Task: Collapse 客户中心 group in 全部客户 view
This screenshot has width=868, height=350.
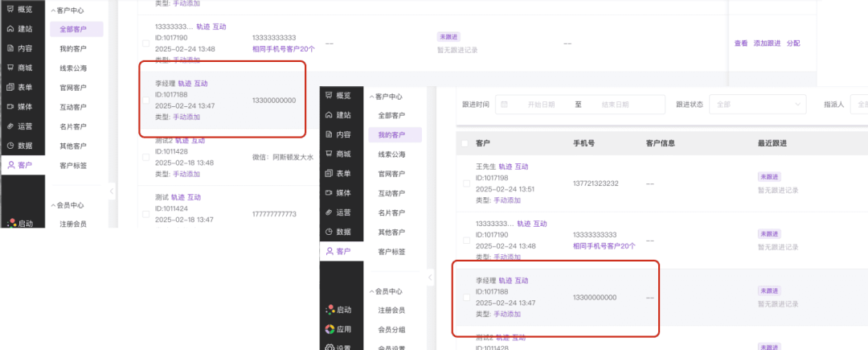Action: click(x=53, y=10)
